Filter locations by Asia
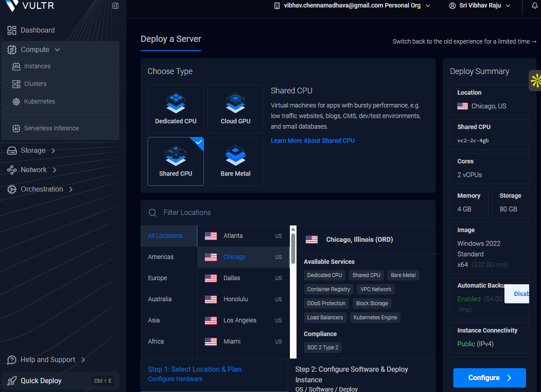The height and width of the screenshot is (392, 541). (x=169, y=320)
